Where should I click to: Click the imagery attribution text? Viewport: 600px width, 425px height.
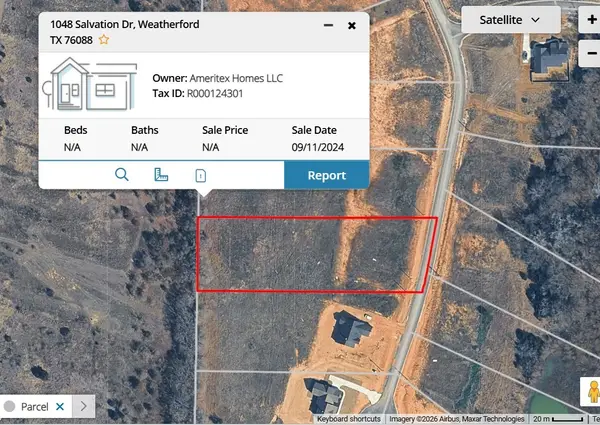coord(457,419)
